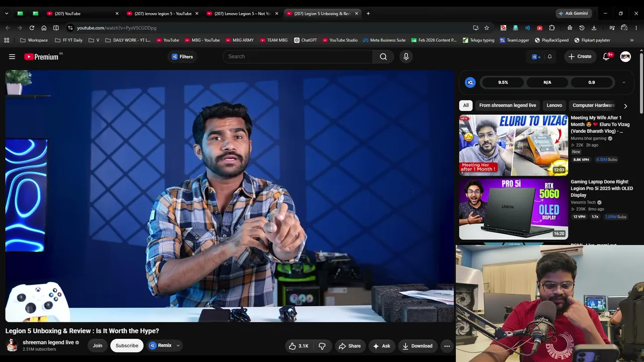This screenshot has height=362, width=644.
Task: Open the browser history clock icon
Action: 582,28
